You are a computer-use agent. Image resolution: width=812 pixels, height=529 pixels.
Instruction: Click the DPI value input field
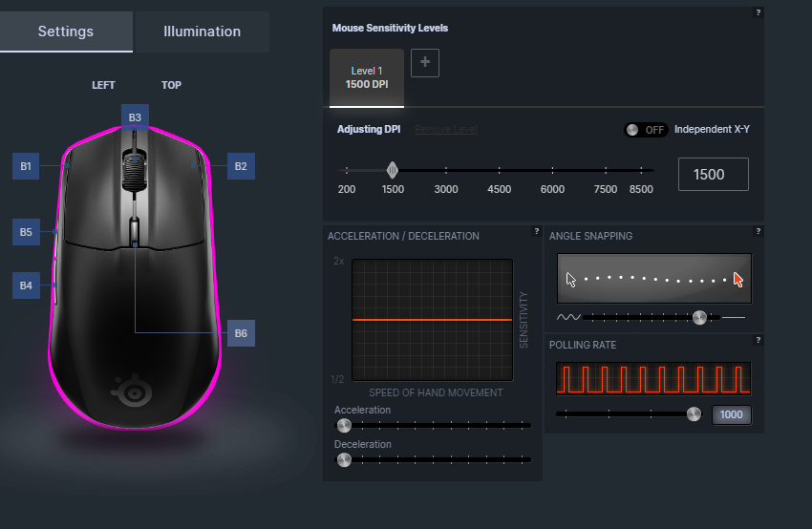coord(713,175)
